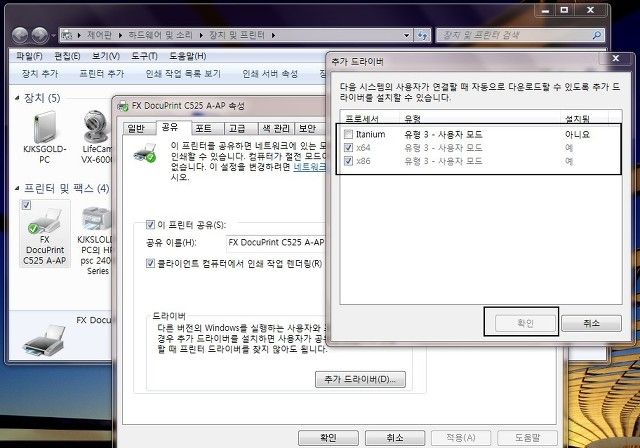Viewport: 640px width, 448px height.
Task: Open the 도구(T) menu
Action: (x=144, y=56)
